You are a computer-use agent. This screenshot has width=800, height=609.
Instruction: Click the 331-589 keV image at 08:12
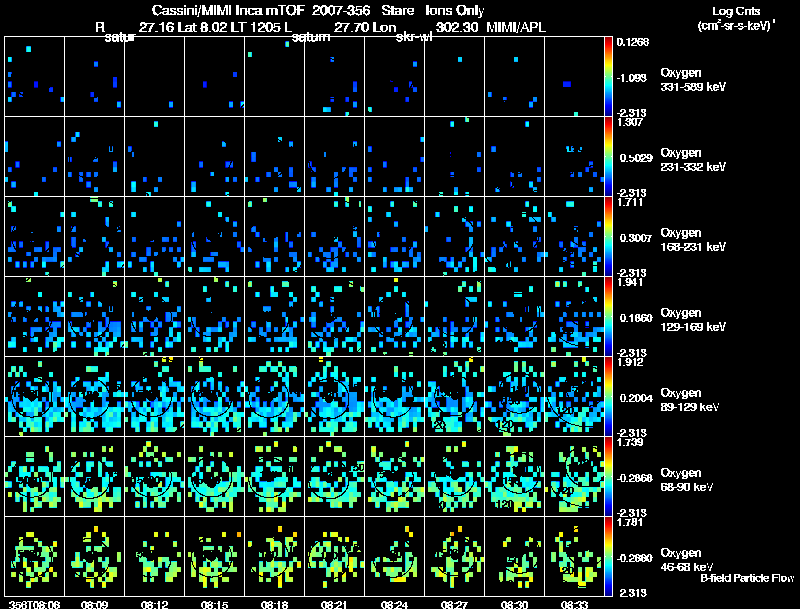pyautogui.click(x=155, y=77)
